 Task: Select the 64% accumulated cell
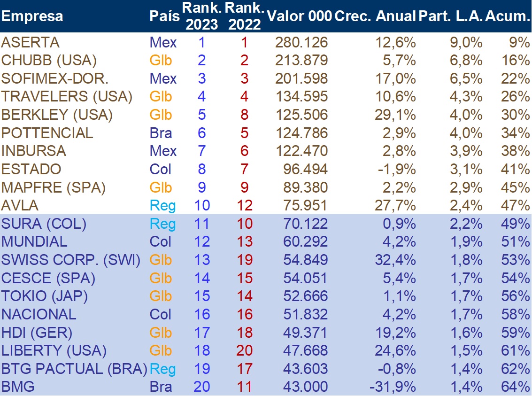point(516,387)
